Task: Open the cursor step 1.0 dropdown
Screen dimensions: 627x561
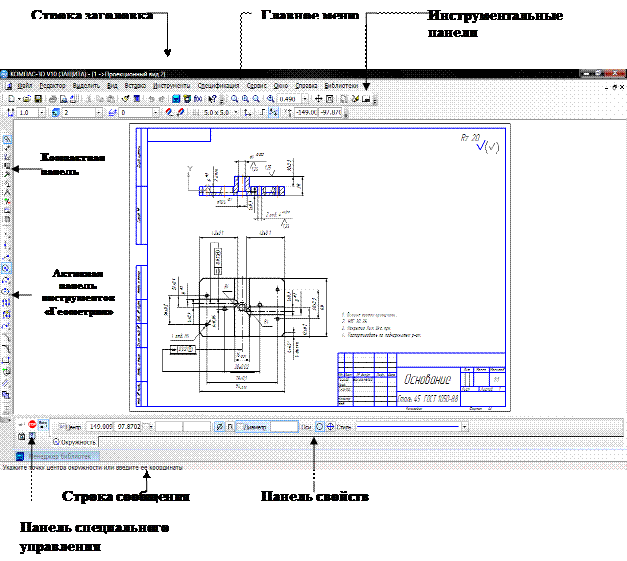Action: (x=42, y=113)
